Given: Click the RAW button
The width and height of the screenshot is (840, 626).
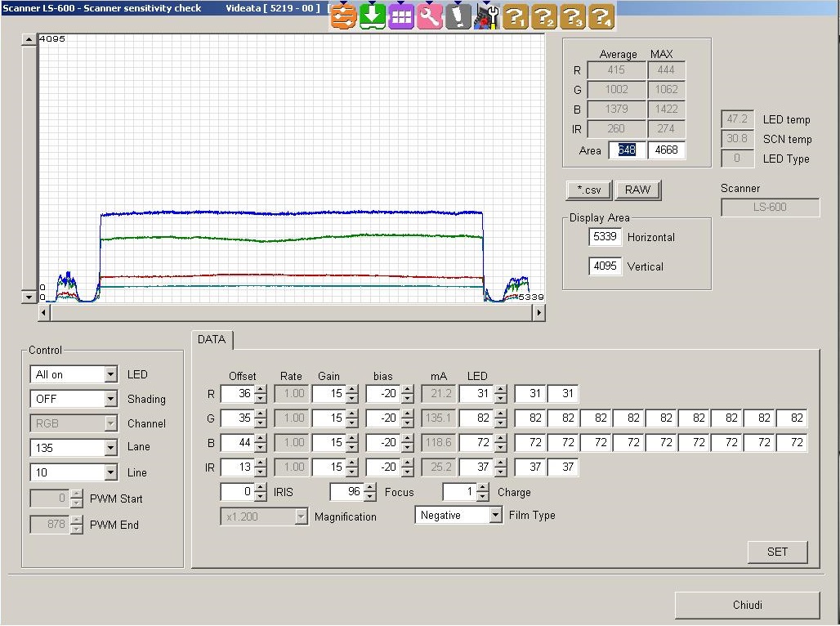Looking at the screenshot, I should 637,190.
